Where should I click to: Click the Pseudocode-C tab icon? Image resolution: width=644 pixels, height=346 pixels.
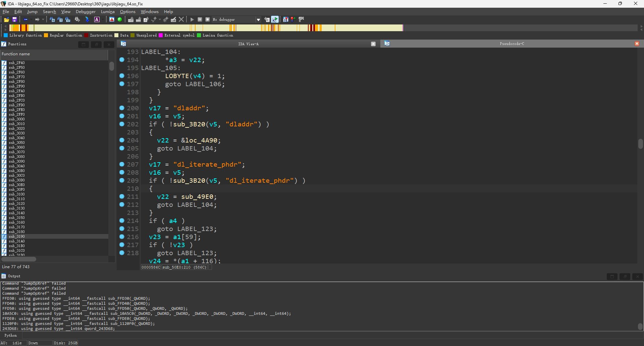tap(387, 43)
